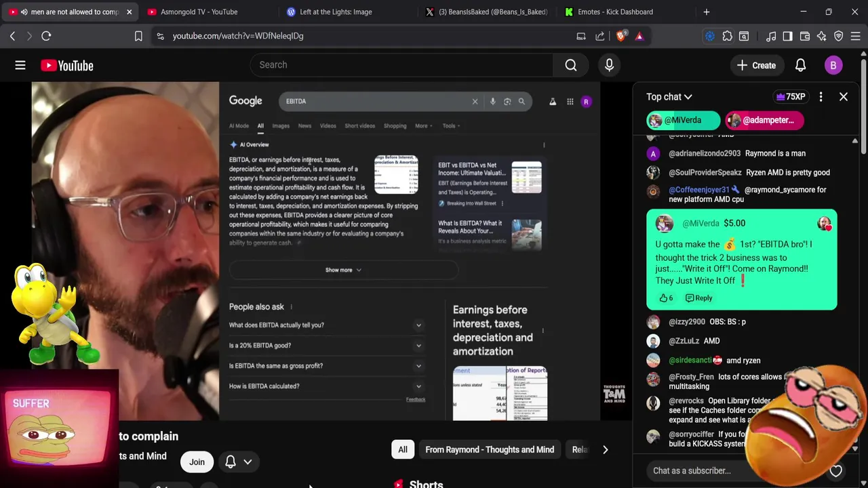Open the Emotes - Kick Dashboard tab

click(x=615, y=12)
